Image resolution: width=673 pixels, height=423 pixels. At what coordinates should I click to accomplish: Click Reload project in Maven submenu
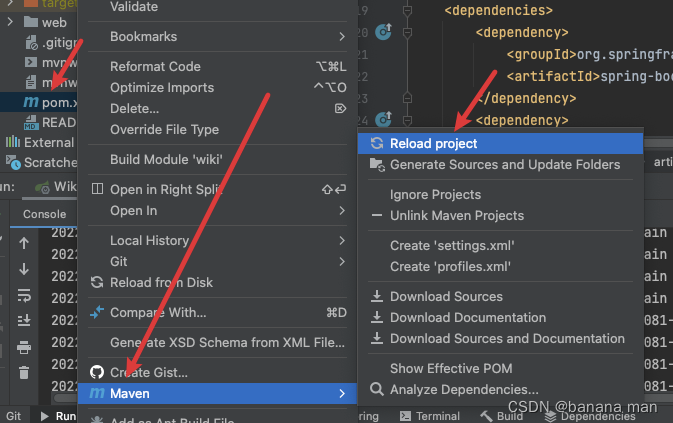tap(500, 143)
